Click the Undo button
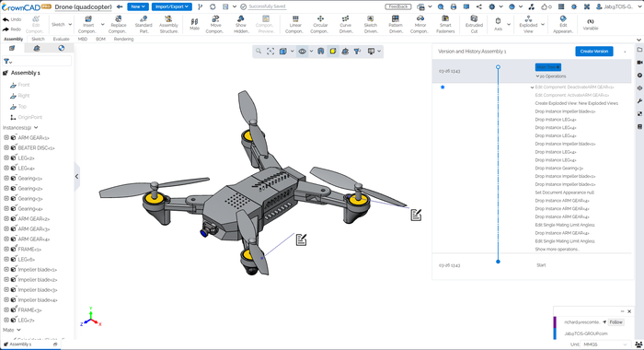 click(x=12, y=19)
